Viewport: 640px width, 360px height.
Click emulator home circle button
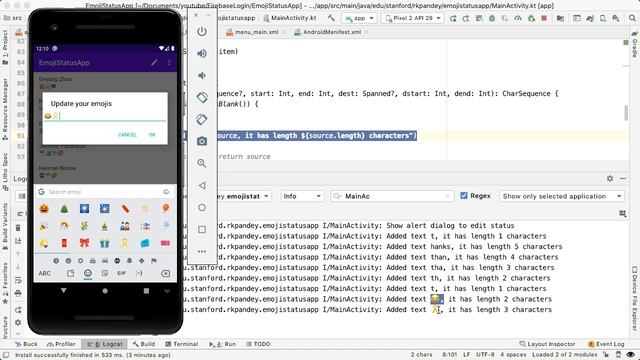[202, 207]
